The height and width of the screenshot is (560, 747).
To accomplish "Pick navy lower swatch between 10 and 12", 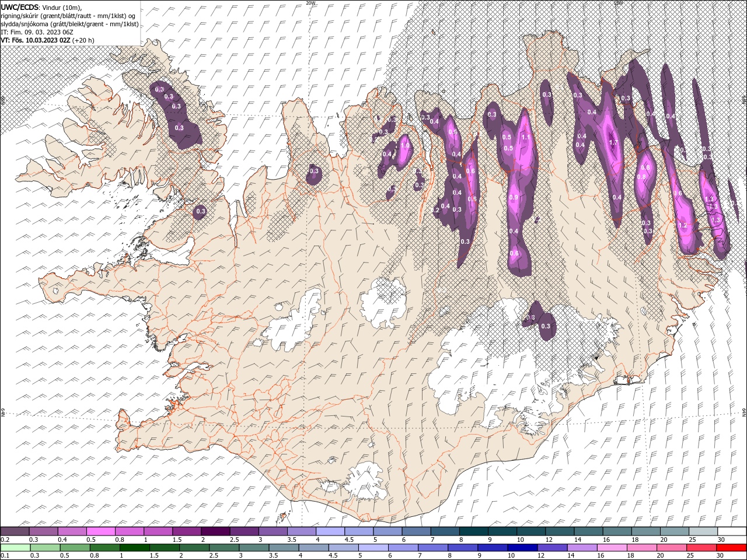I will [x=522, y=547].
